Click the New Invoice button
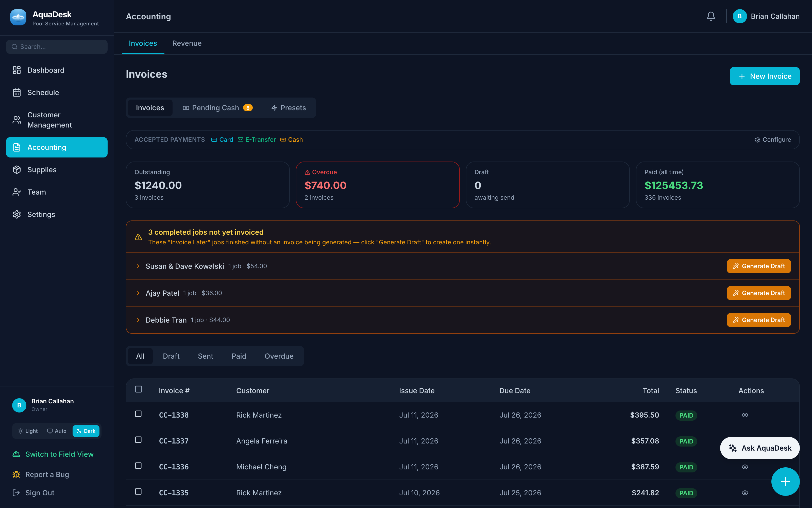This screenshot has height=508, width=812. click(764, 76)
